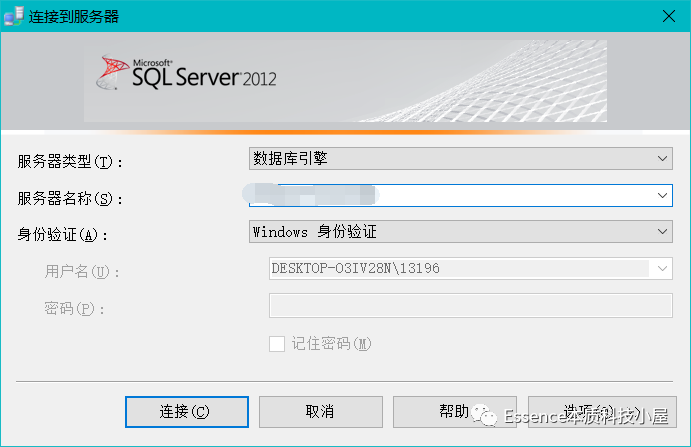Show more settings with the 选项 button
The width and height of the screenshot is (691, 447).
pyautogui.click(x=602, y=412)
